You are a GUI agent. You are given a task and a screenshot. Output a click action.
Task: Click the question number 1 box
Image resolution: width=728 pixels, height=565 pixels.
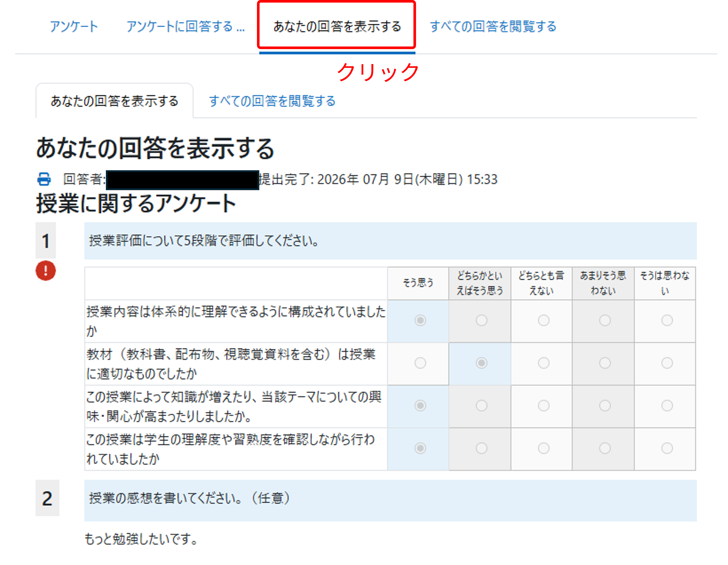tap(46, 241)
